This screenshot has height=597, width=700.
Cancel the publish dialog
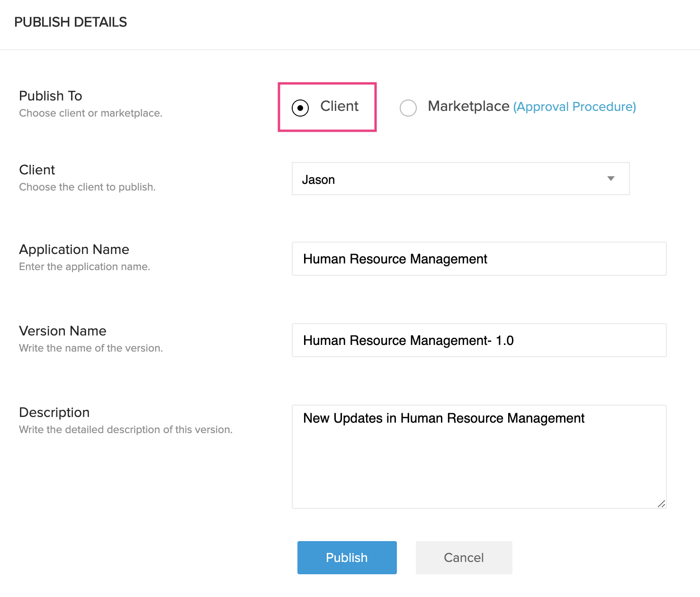tap(464, 558)
